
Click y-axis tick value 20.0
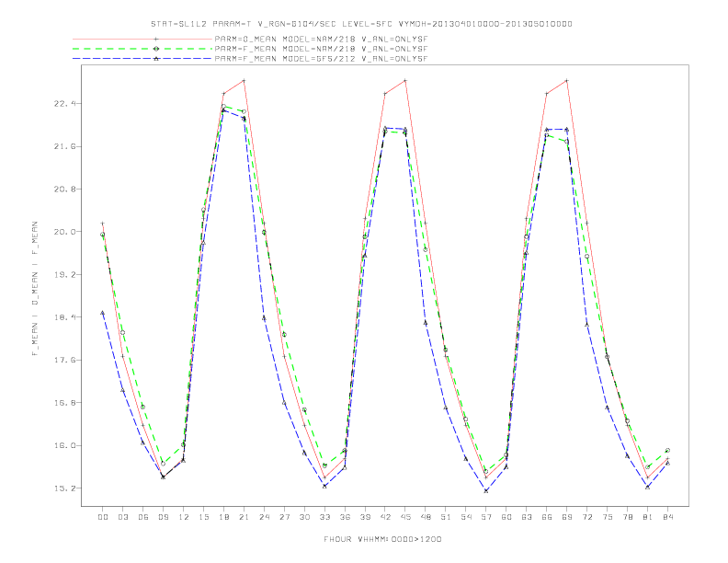pos(64,232)
